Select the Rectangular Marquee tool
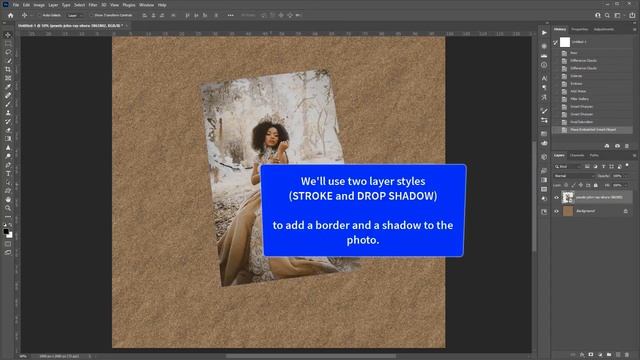640x360 pixels. click(8, 43)
